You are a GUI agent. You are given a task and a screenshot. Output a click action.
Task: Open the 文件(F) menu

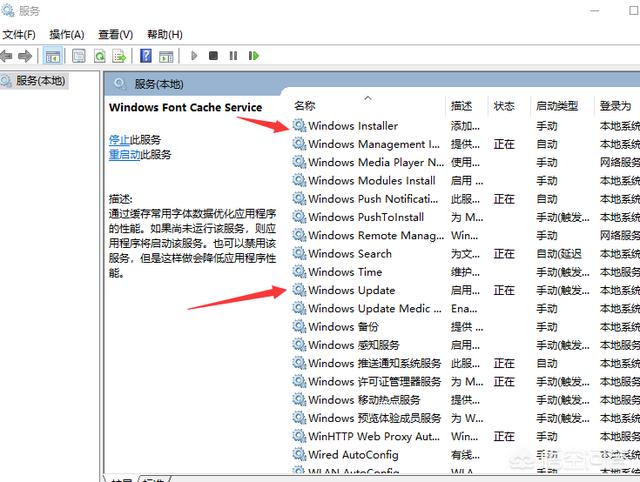point(19,35)
